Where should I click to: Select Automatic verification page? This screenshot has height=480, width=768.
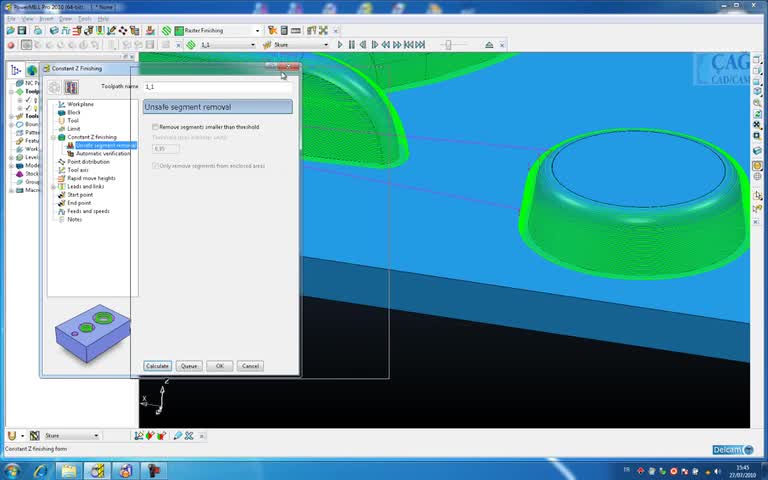(x=103, y=154)
